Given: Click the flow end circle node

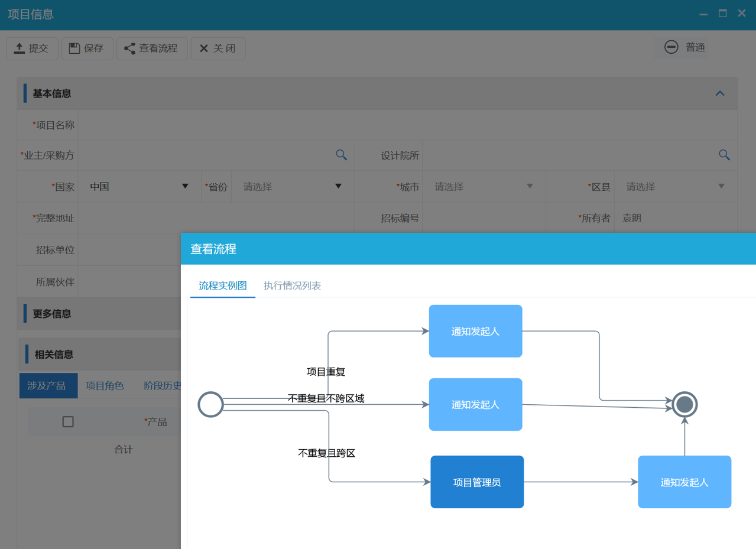Looking at the screenshot, I should (684, 405).
